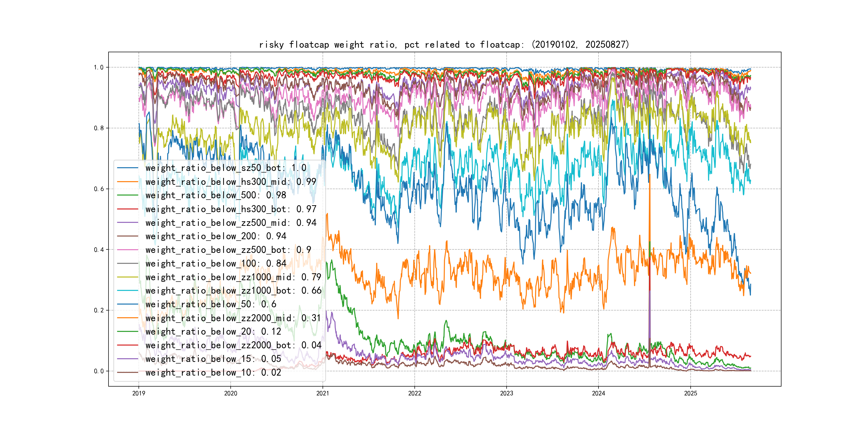Click the chart title text
Image resolution: width=868 pixels, height=434 pixels.
pyautogui.click(x=444, y=44)
